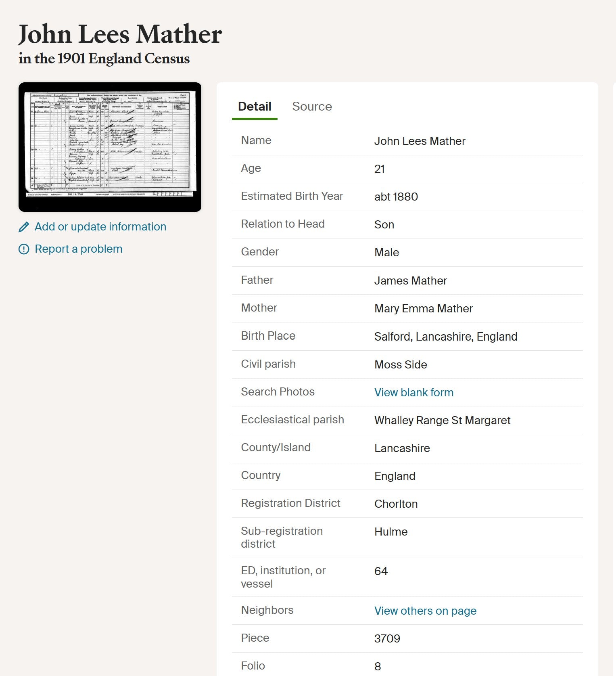The image size is (616, 676).
Task: Click the Moss Side civil parish value
Action: [400, 365]
